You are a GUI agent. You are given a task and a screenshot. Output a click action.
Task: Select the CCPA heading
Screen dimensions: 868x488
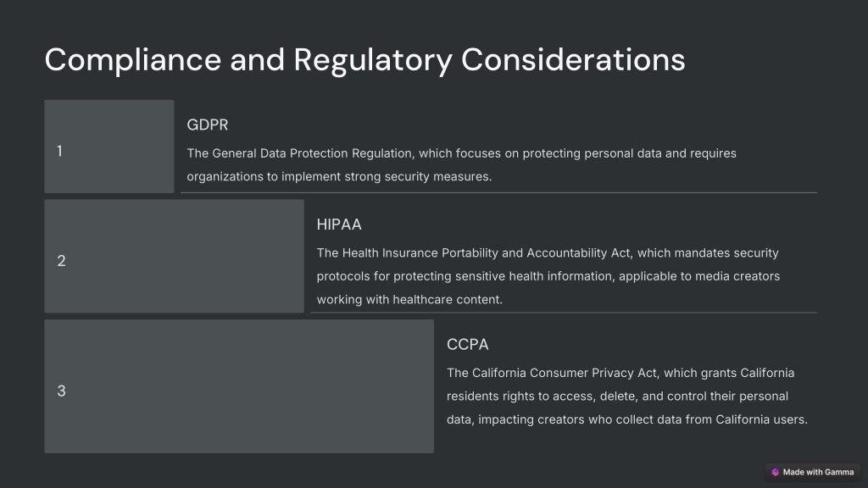pyautogui.click(x=468, y=345)
